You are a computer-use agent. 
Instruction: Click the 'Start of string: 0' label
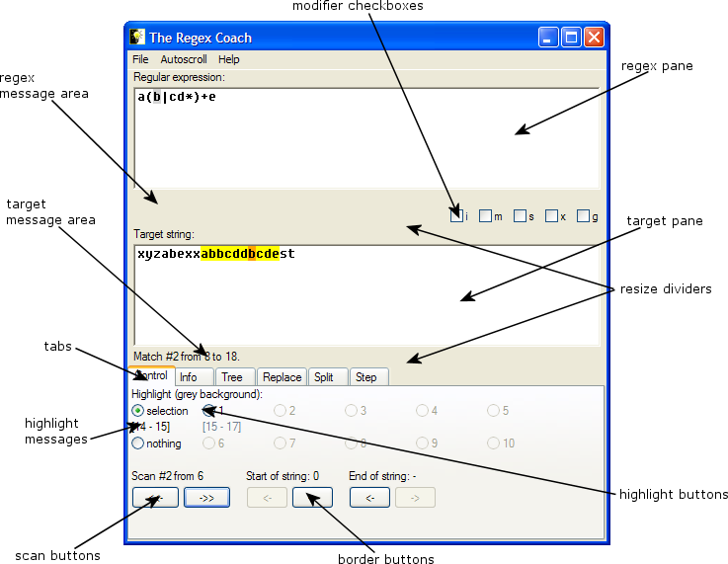click(x=283, y=476)
